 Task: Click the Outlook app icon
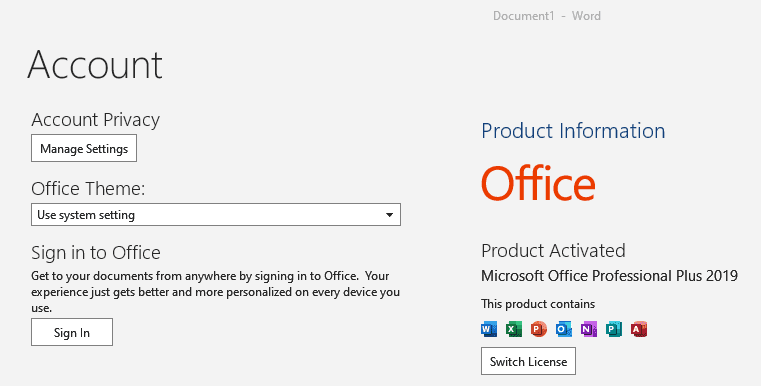click(x=564, y=329)
